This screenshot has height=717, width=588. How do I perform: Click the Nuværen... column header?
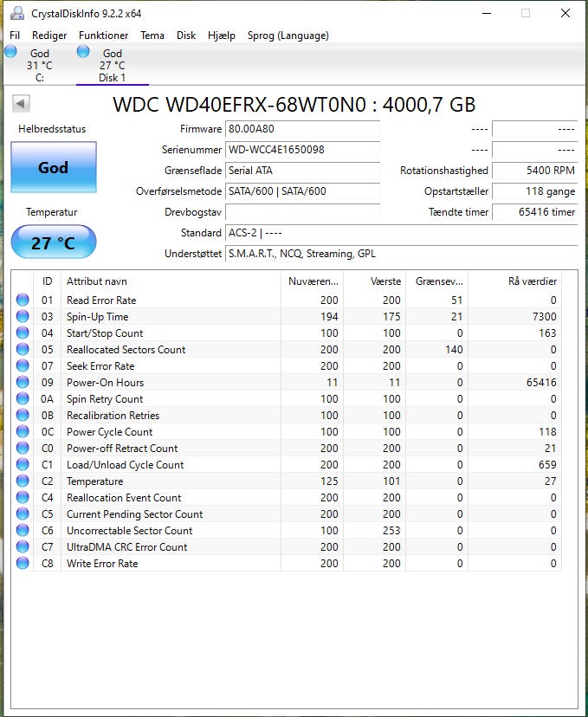coord(313,281)
